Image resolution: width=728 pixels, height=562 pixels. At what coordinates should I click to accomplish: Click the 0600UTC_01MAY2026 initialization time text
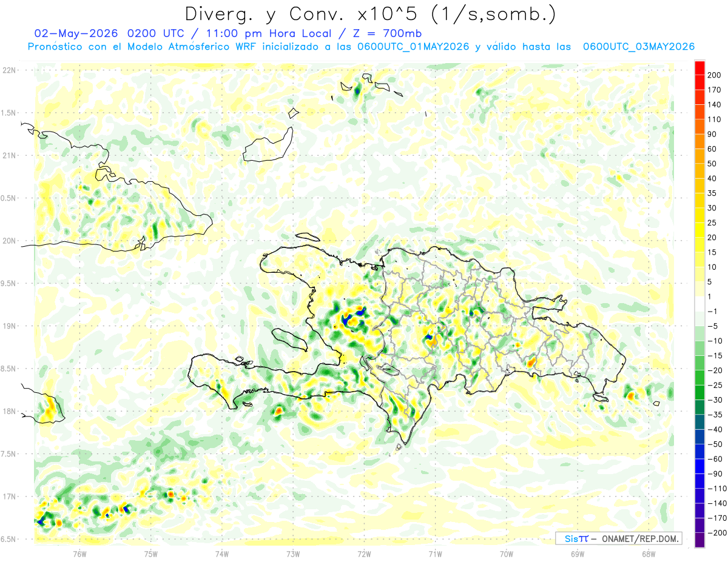click(x=413, y=47)
